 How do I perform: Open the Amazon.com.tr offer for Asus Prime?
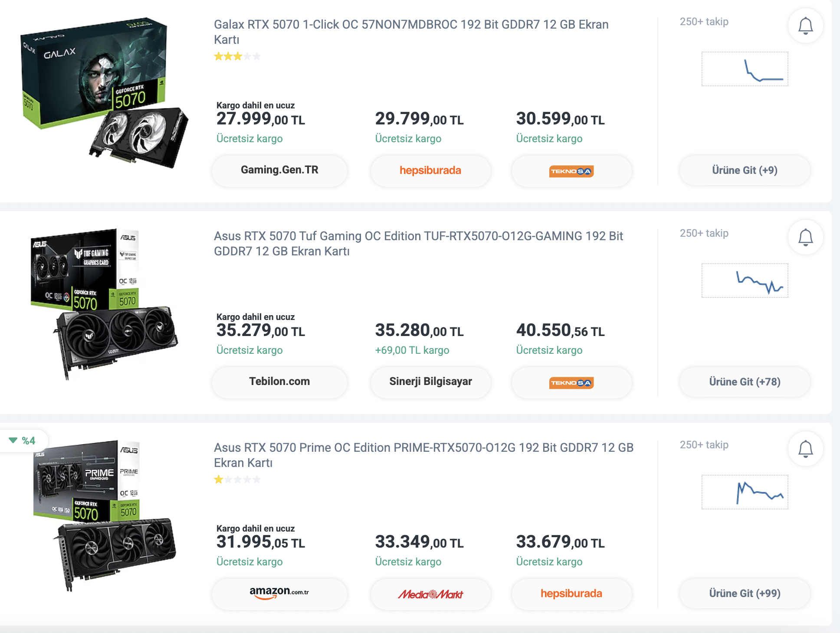[279, 594]
